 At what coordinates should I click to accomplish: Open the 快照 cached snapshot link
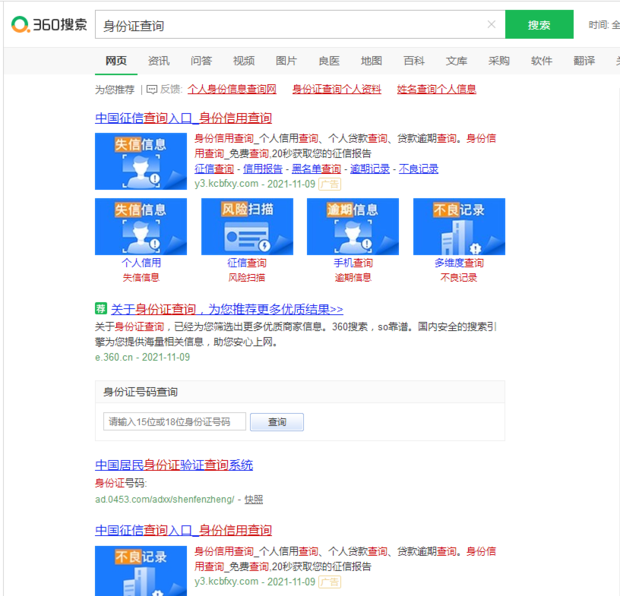click(x=253, y=500)
